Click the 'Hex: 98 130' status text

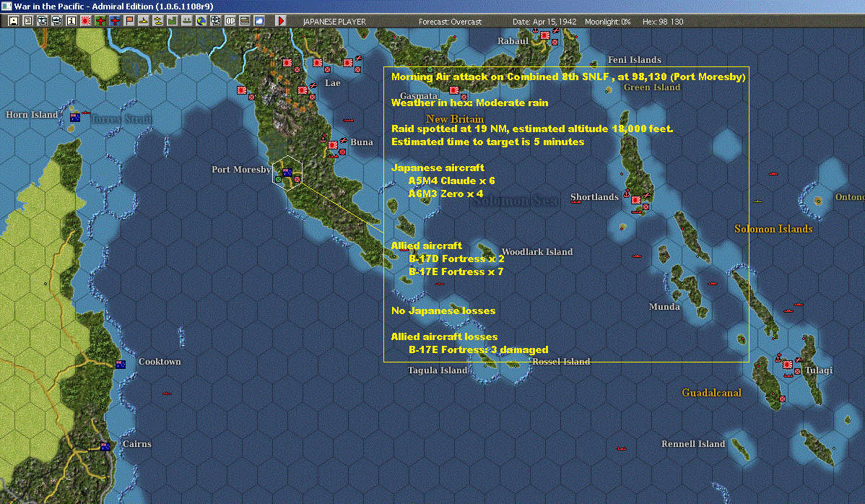point(663,22)
